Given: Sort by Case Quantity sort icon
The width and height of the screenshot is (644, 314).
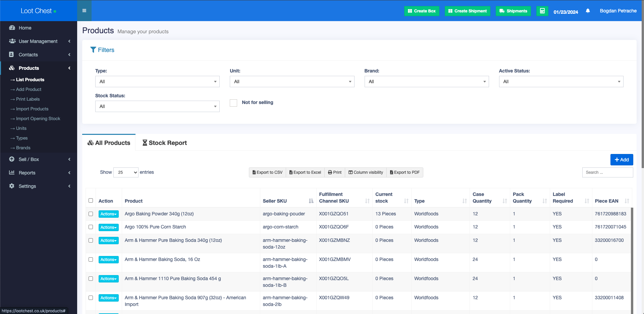Looking at the screenshot, I should click(x=505, y=201).
